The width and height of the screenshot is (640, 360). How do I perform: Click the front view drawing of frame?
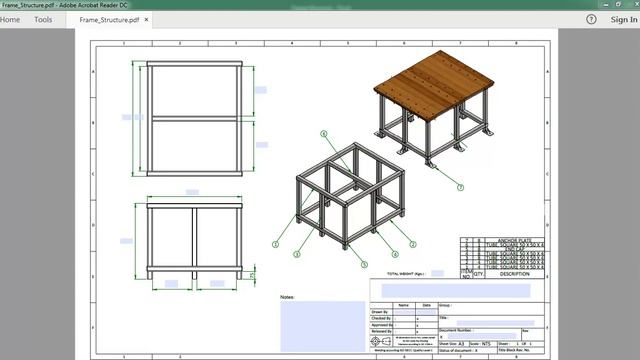tap(194, 241)
